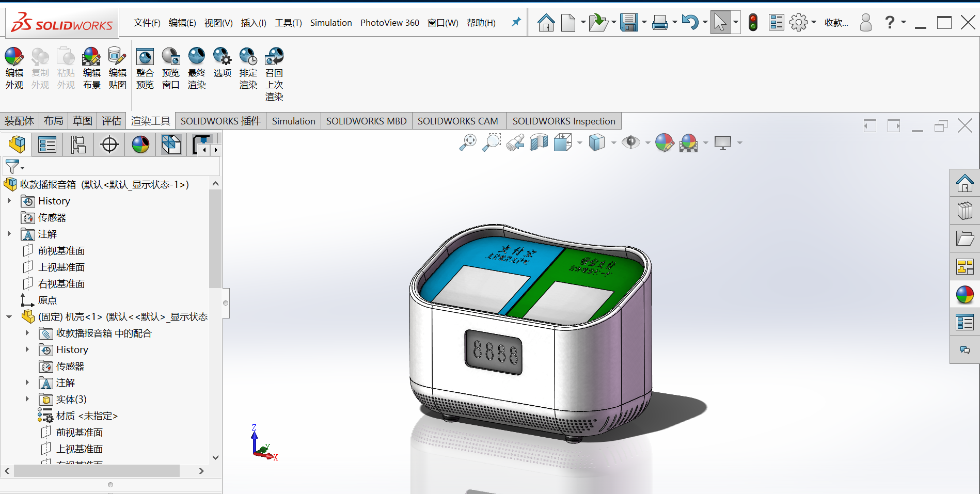
Task: Click 收款... search commands field
Action: tap(836, 23)
